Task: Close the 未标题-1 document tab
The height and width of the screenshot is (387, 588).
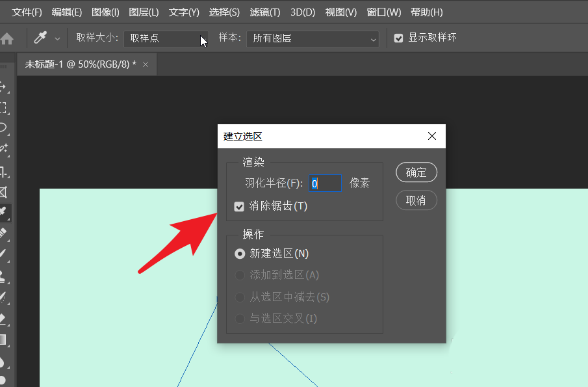Action: click(x=146, y=64)
